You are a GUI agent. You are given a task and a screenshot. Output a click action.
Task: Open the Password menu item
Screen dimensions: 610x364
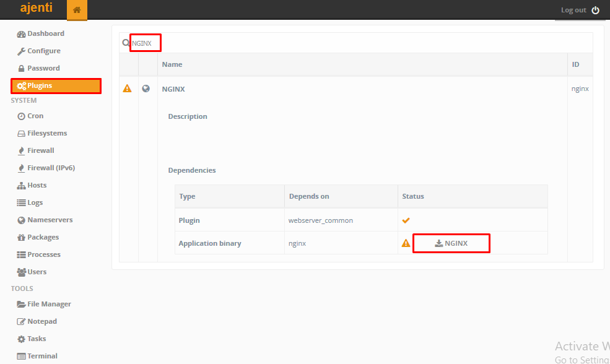[x=43, y=68]
